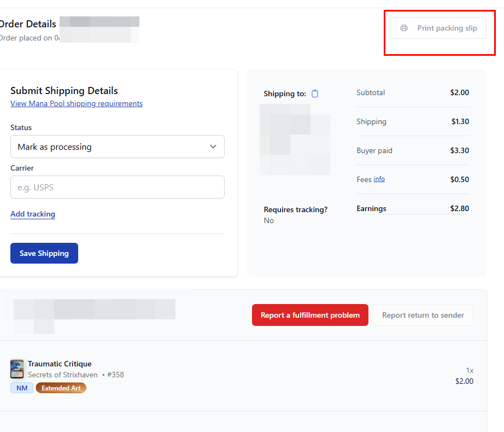This screenshot has height=432, width=504.
Task: Click the Add tracking link
Action: tap(33, 214)
